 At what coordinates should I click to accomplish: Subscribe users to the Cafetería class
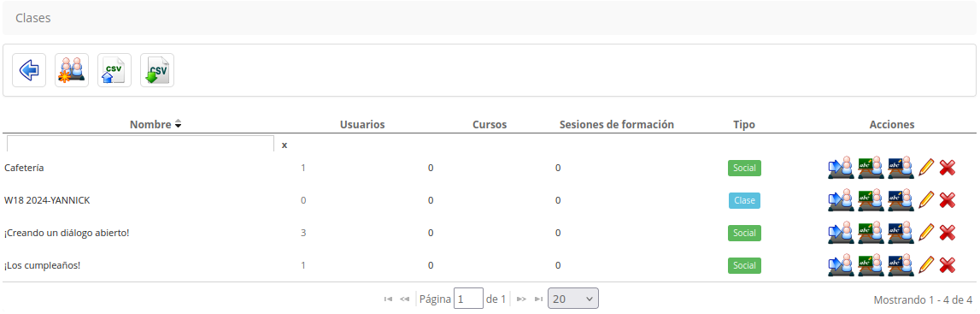(842, 168)
